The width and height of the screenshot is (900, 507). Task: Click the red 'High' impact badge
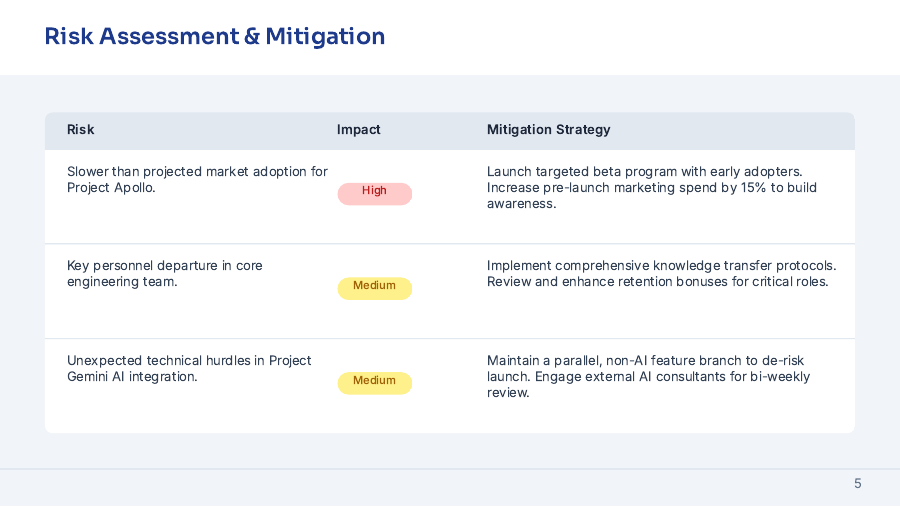click(x=374, y=192)
